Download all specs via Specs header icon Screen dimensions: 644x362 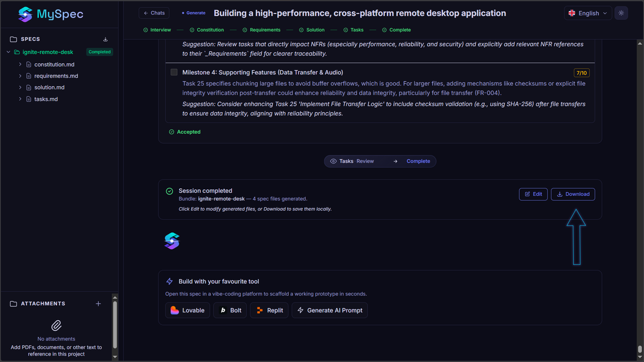(x=105, y=39)
